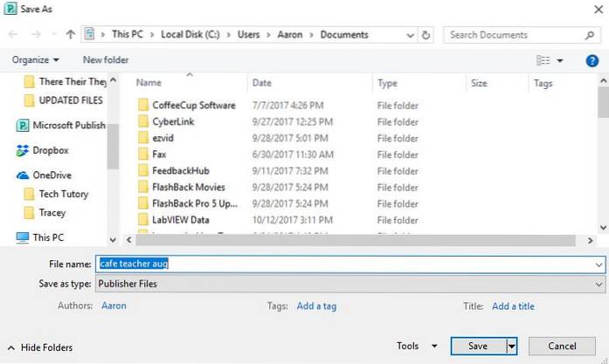
Task: Click the Refresh icon in address bar
Action: tap(426, 36)
